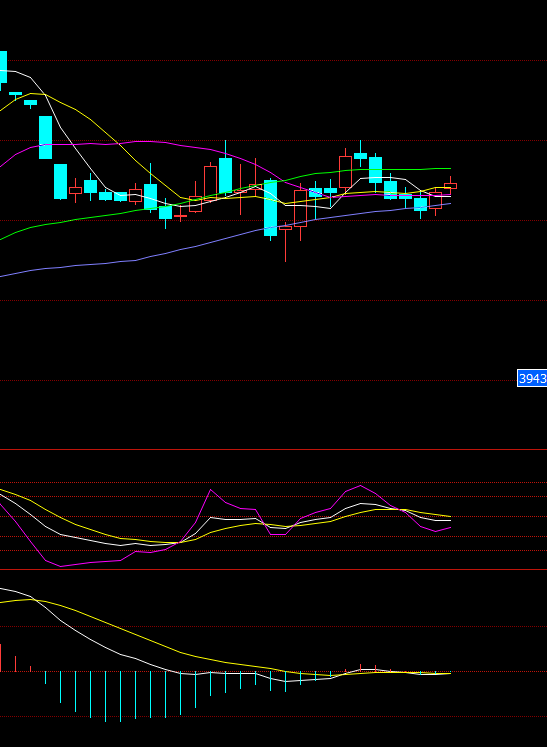Click the blue 3943 price label
Viewport: 547px width, 747px height.
tap(532, 379)
